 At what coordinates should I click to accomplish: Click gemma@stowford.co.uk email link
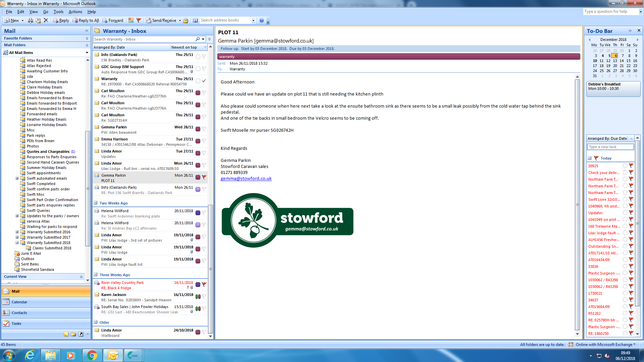(246, 178)
